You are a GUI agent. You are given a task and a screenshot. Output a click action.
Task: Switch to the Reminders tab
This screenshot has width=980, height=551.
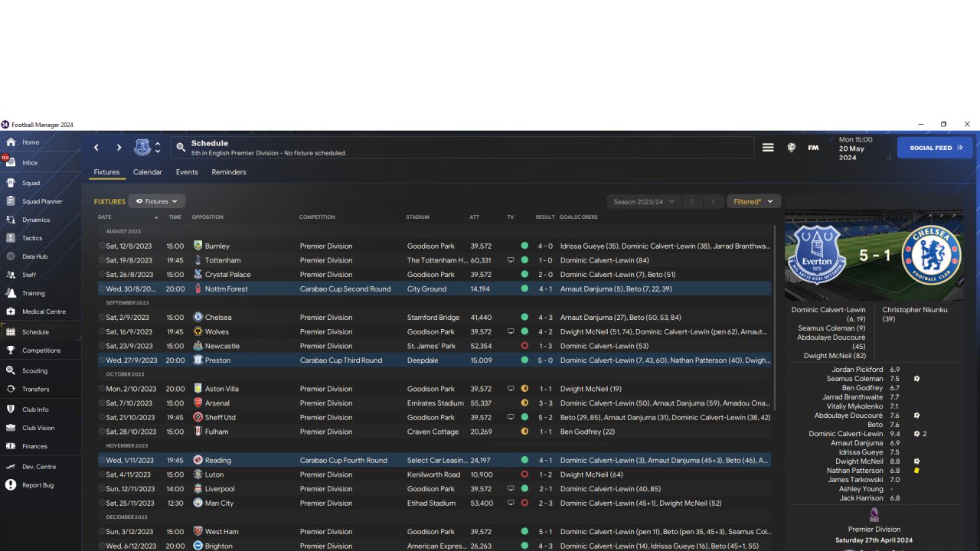[x=229, y=172]
